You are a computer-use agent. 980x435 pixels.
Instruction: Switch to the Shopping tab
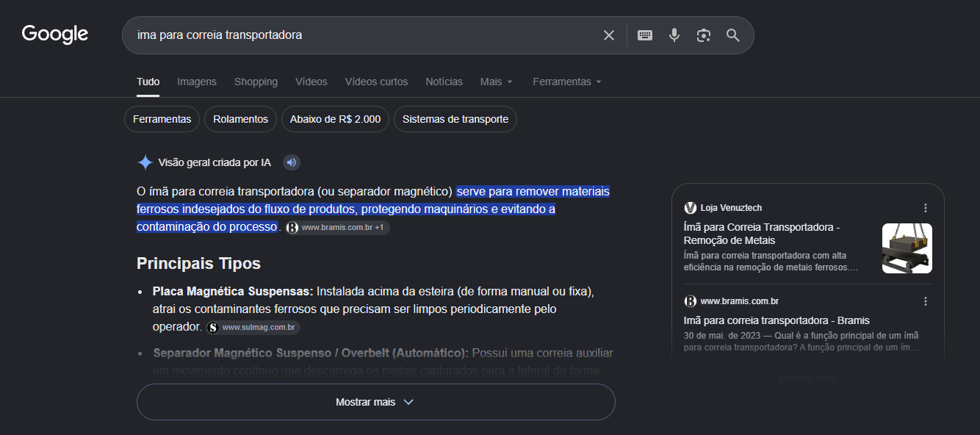[256, 82]
